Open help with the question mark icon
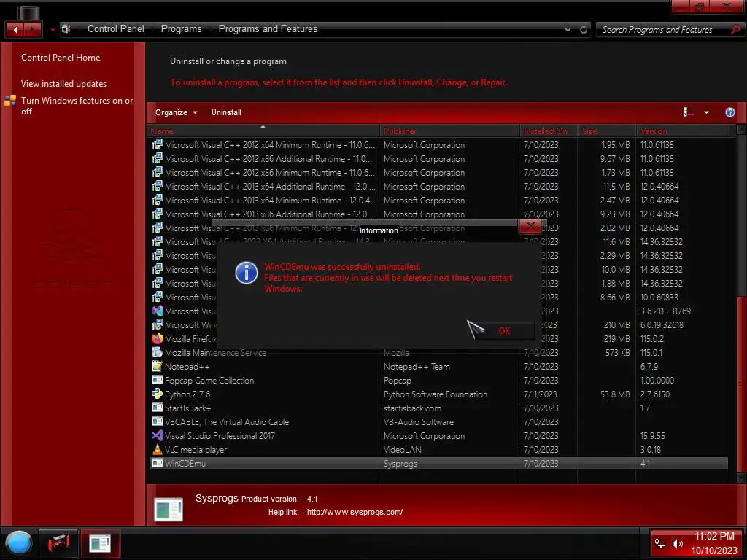Image resolution: width=747 pixels, height=560 pixels. point(729,112)
